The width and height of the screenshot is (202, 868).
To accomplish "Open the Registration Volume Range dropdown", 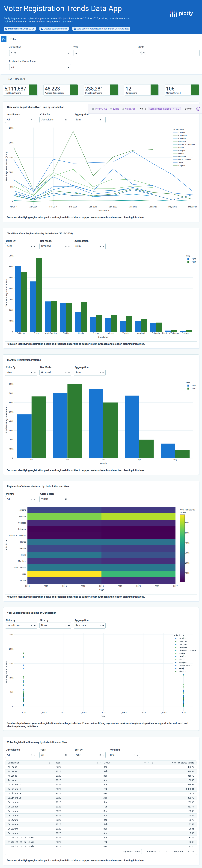I will (40, 67).
